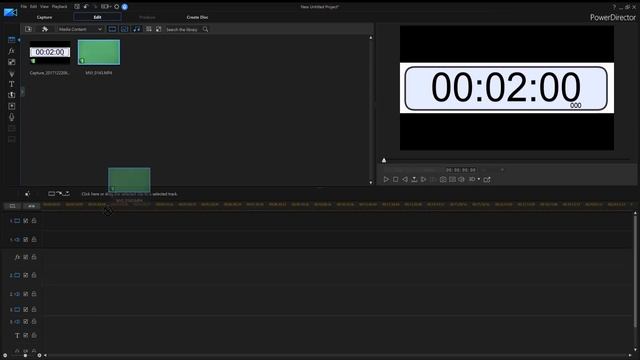Viewport: 640px width, 360px height.
Task: Switch to storyboard view in timeline
Action: pyautogui.click(x=13, y=206)
